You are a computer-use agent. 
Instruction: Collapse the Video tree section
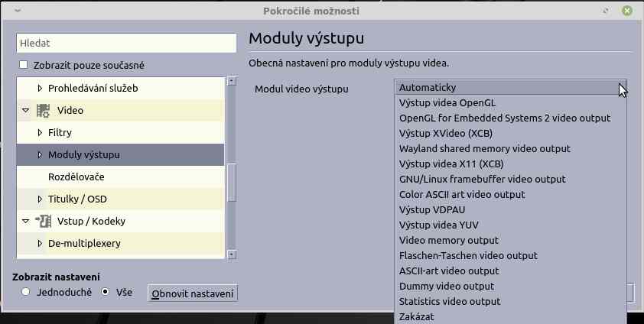point(26,111)
